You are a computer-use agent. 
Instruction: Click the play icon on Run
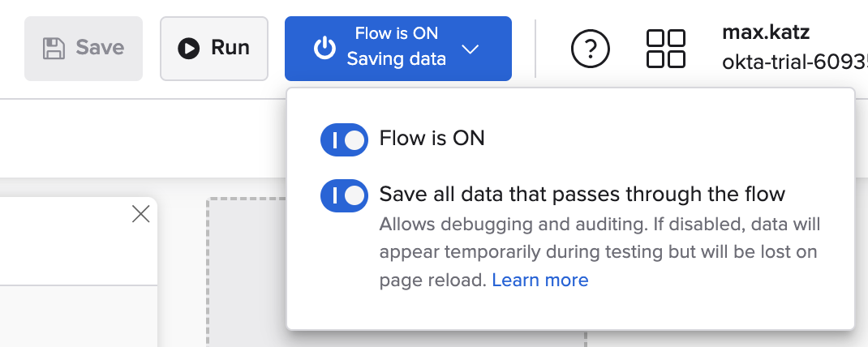point(189,49)
